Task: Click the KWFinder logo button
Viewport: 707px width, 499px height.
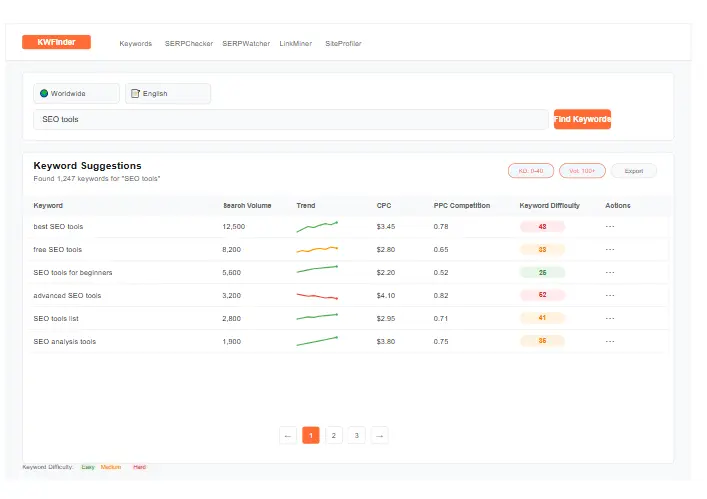Action: point(56,42)
